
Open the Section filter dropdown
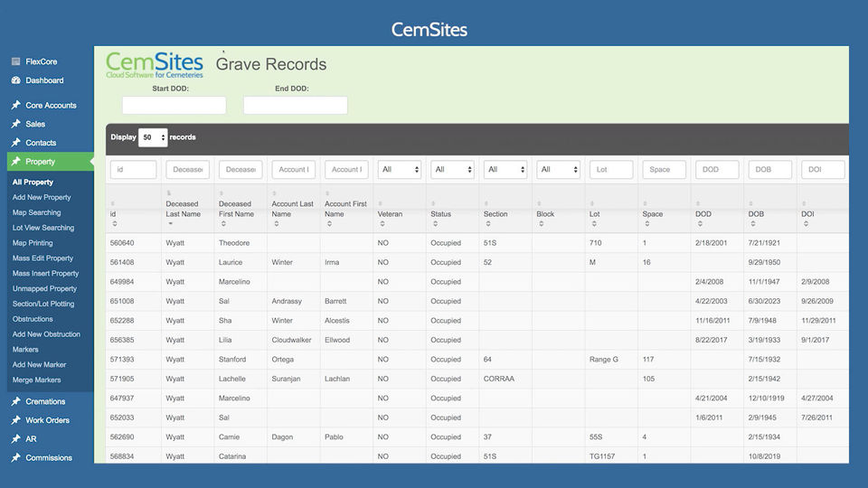coord(505,169)
